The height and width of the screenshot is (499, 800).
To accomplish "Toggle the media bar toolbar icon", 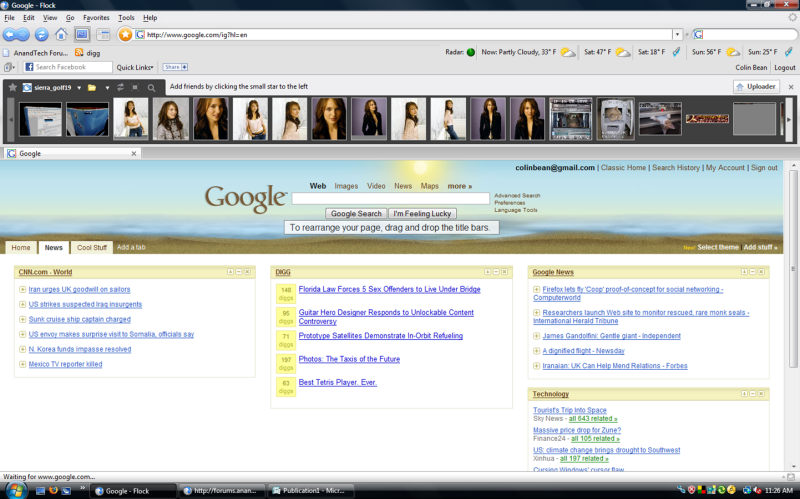I will 82,35.
